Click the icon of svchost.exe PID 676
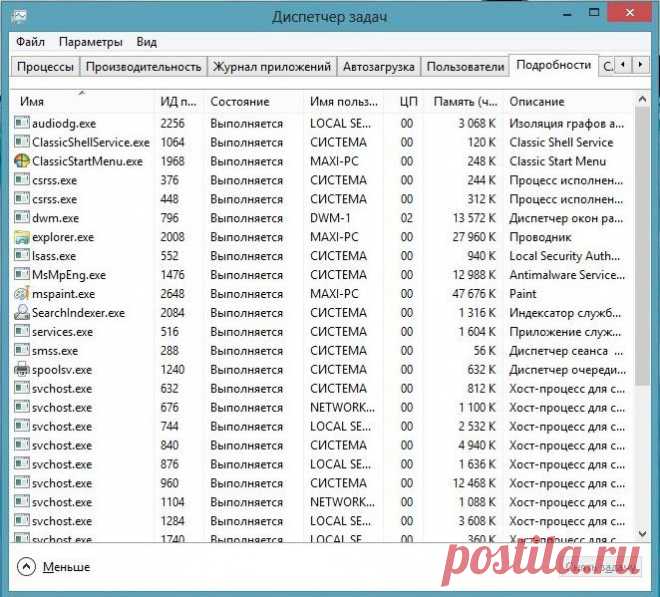 (x=21, y=407)
